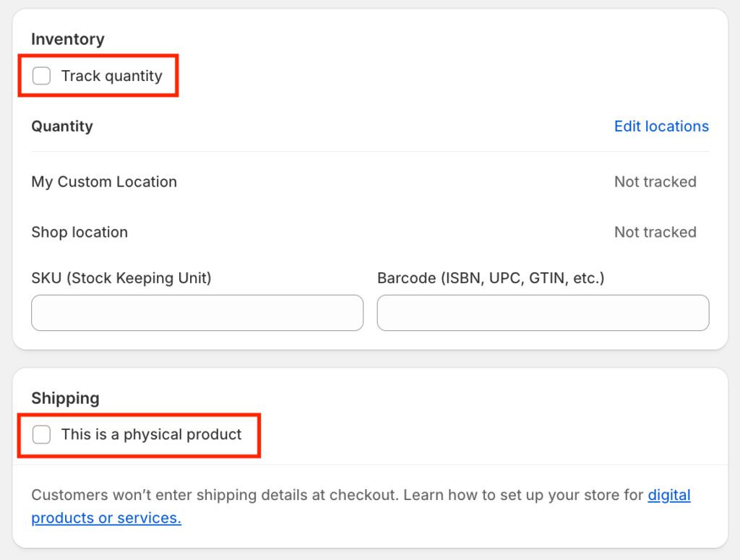Viewport: 740px width, 560px height.
Task: Click Not tracked beside My Custom Location
Action: pyautogui.click(x=655, y=182)
